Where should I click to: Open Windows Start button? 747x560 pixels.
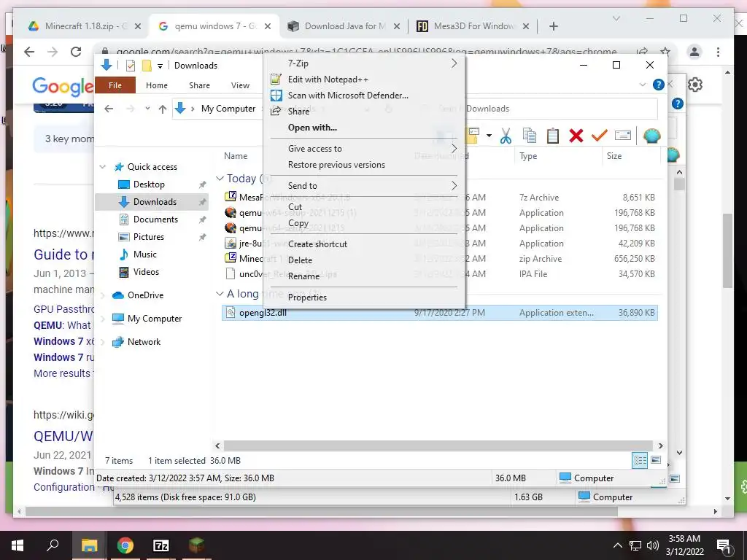18,545
